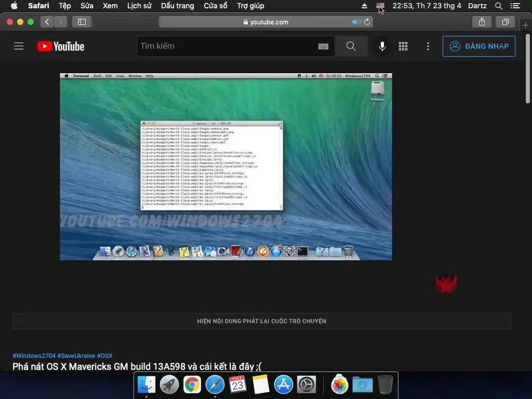This screenshot has width=532, height=399.
Task: Open Safari compass icon in Dock
Action: coord(215,385)
